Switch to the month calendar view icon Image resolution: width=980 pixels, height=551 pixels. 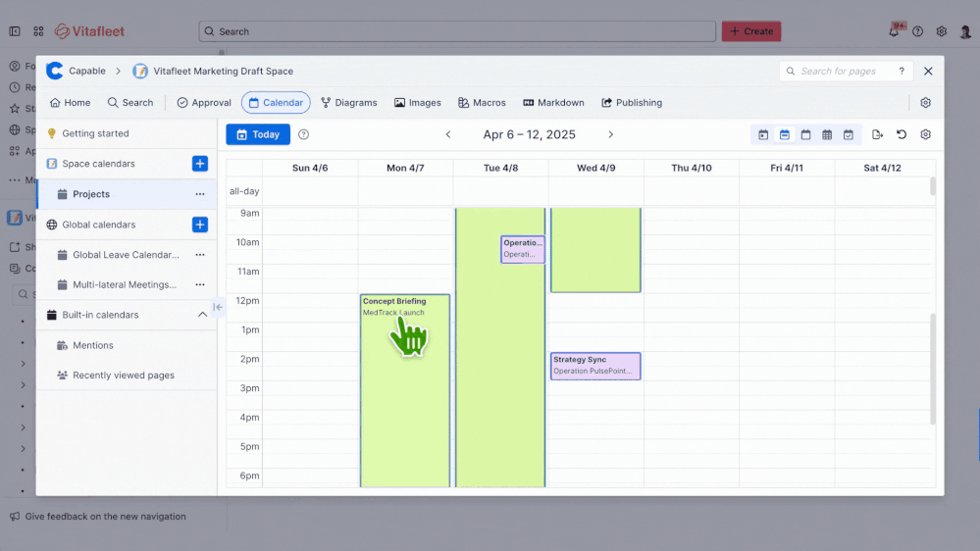[805, 134]
